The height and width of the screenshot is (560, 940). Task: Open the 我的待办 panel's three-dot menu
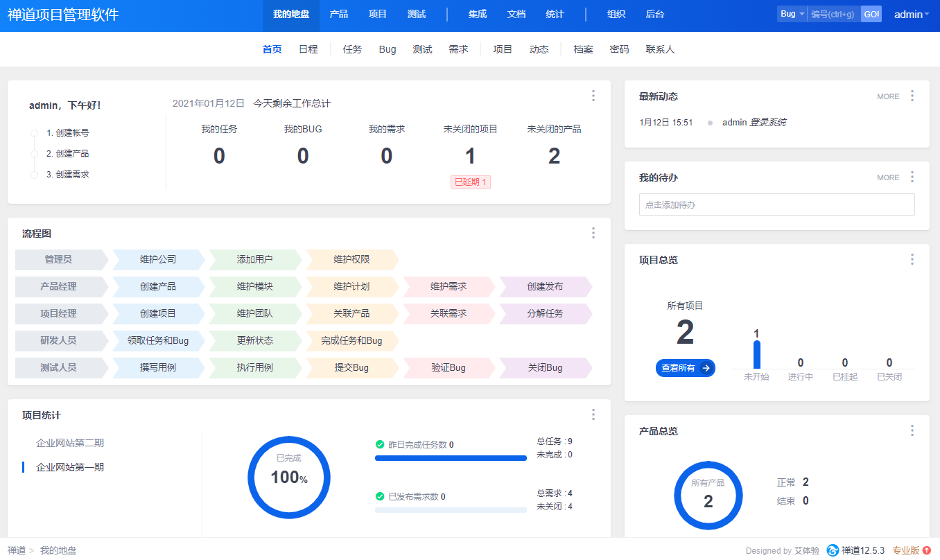click(x=912, y=177)
